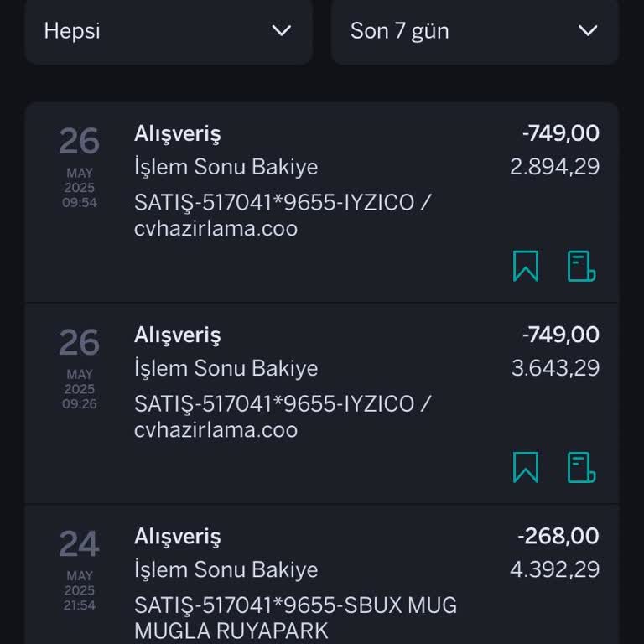Open the Son 7 gün date range dropdown
Image resolution: width=644 pixels, height=644 pixels.
click(475, 31)
